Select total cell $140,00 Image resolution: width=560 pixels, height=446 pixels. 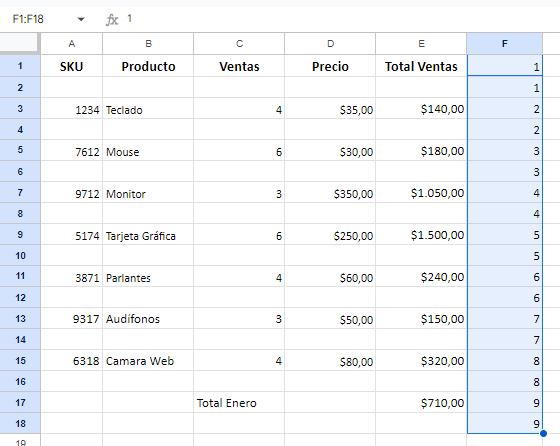pyautogui.click(x=421, y=109)
